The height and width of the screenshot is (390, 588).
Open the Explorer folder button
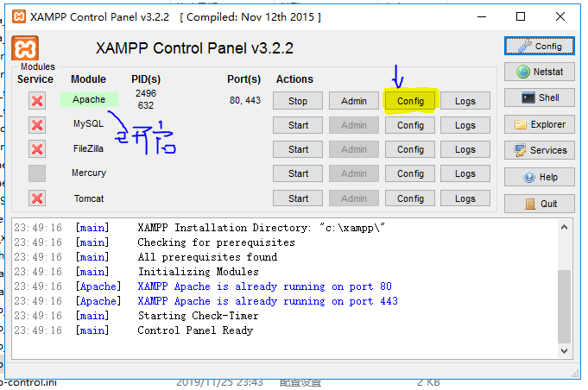[540, 124]
